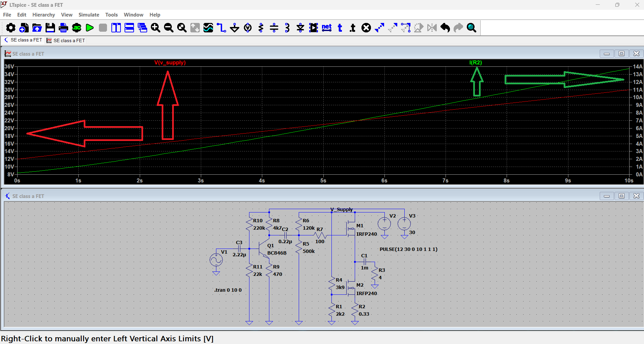Click the 5s label on time axis
Viewport: 644px width, 344px height.
tap(323, 181)
